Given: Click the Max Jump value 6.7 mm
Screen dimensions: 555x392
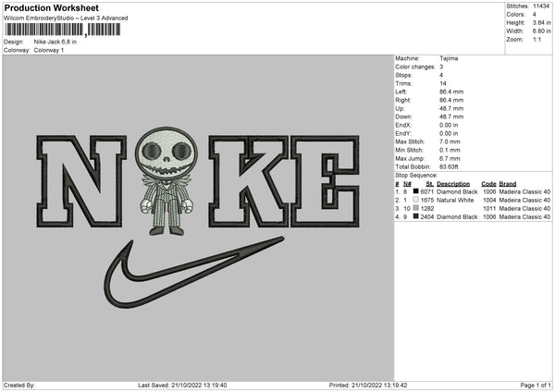Looking at the screenshot, I should click(x=450, y=158).
